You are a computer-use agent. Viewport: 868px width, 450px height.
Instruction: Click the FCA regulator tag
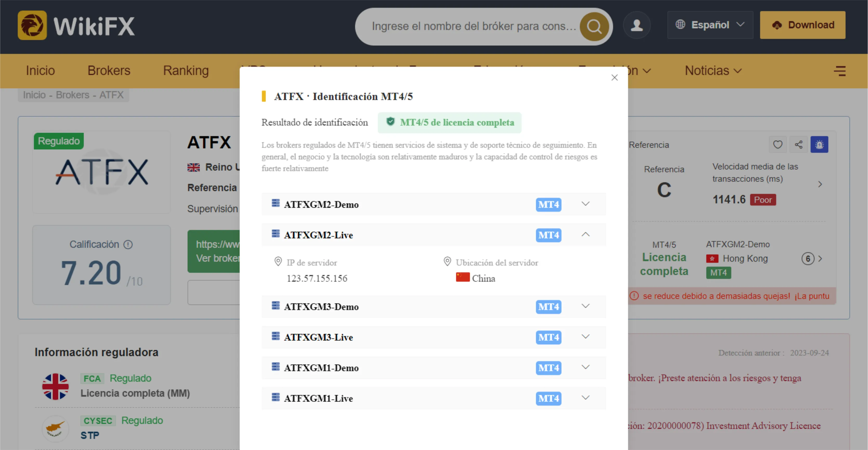92,378
